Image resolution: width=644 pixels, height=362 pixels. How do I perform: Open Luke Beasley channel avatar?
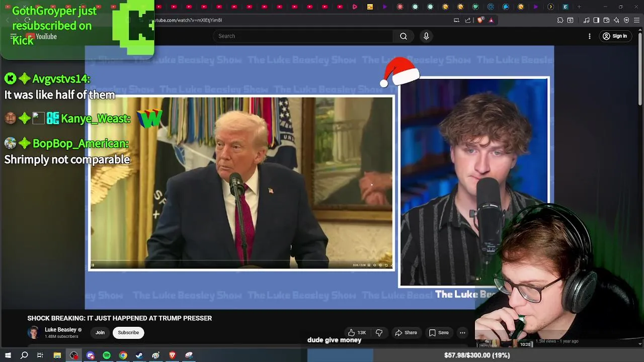tap(34, 332)
